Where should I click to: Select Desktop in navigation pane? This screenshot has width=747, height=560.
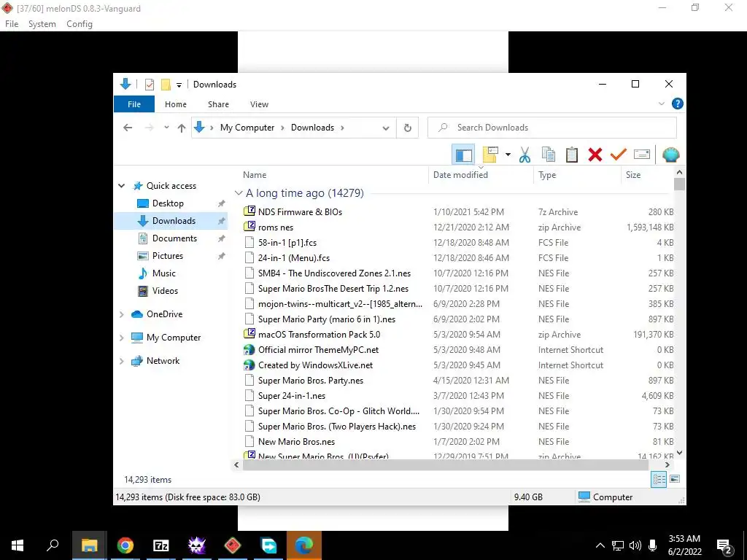pos(168,203)
